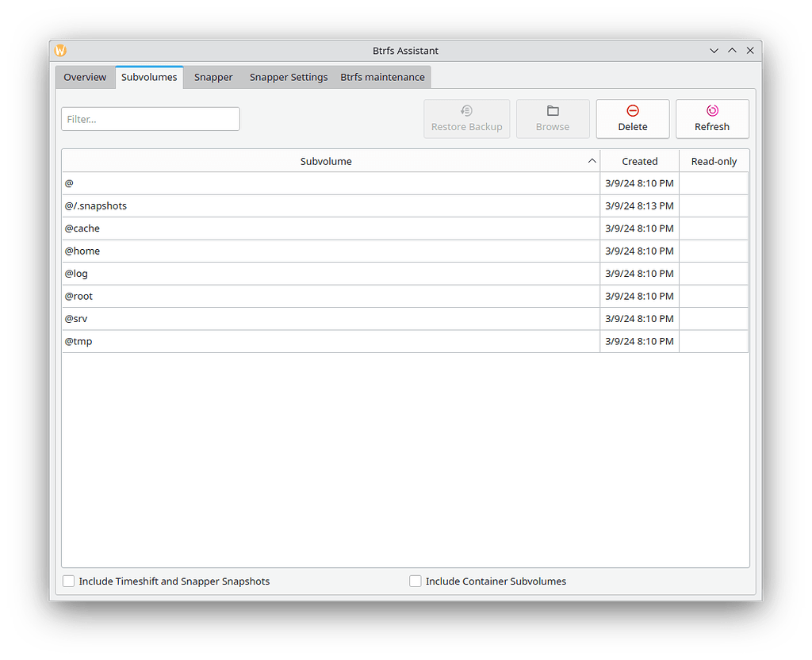The width and height of the screenshot is (812, 660).
Task: Click inside the Filter text field
Action: pyautogui.click(x=150, y=118)
